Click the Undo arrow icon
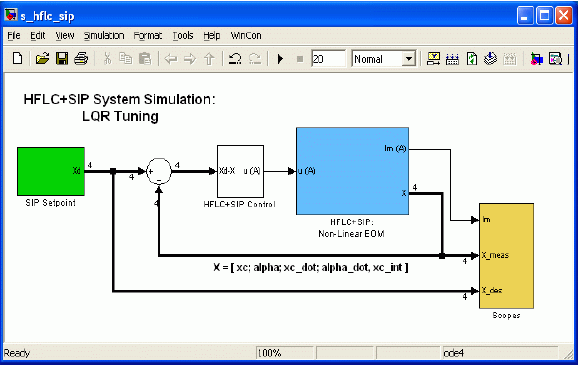 [234, 58]
